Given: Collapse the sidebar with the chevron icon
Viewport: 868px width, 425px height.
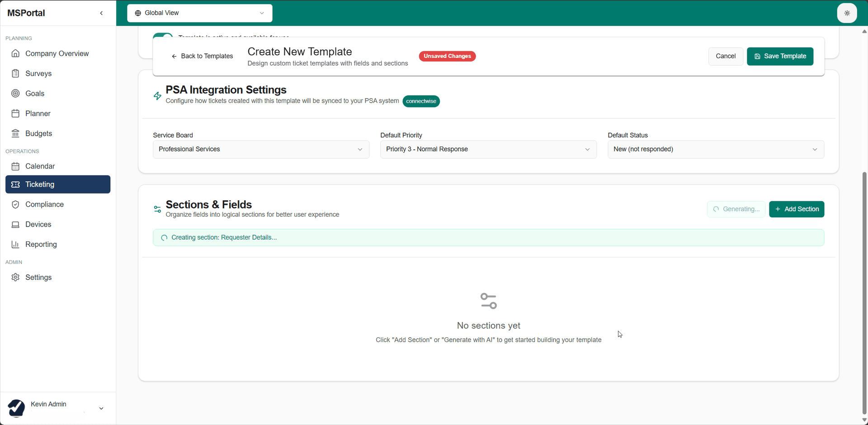Looking at the screenshot, I should 101,13.
